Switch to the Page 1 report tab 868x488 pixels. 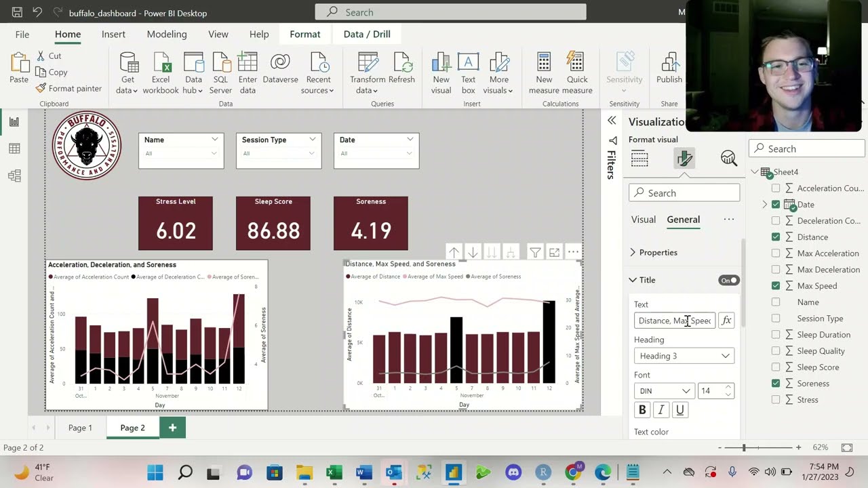click(x=80, y=428)
